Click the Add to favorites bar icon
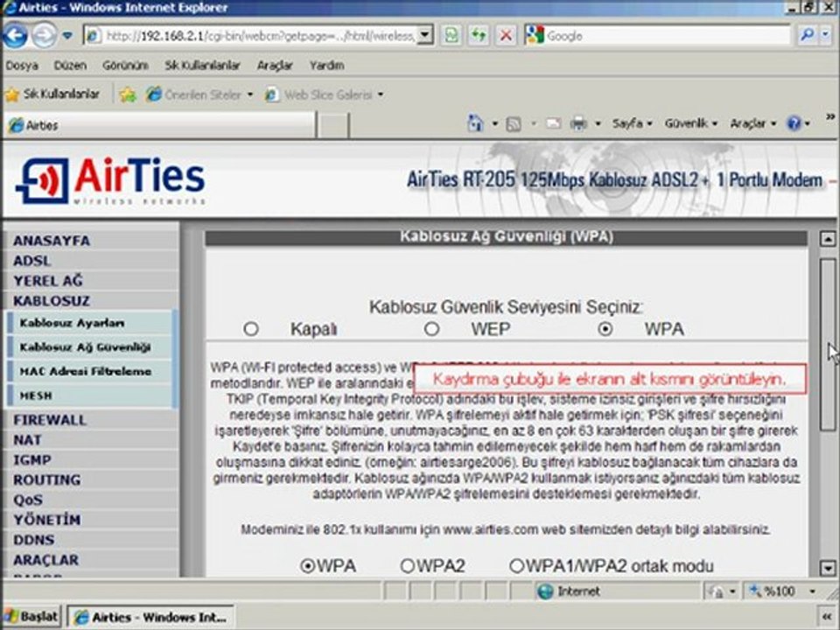The image size is (840, 630). click(128, 94)
